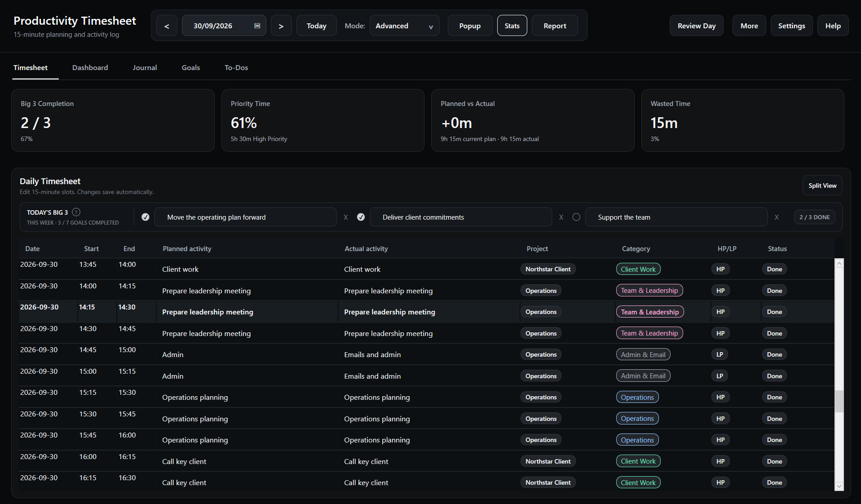This screenshot has width=861, height=504.
Task: Edit 'Support the team' goal text field
Action: click(x=676, y=217)
